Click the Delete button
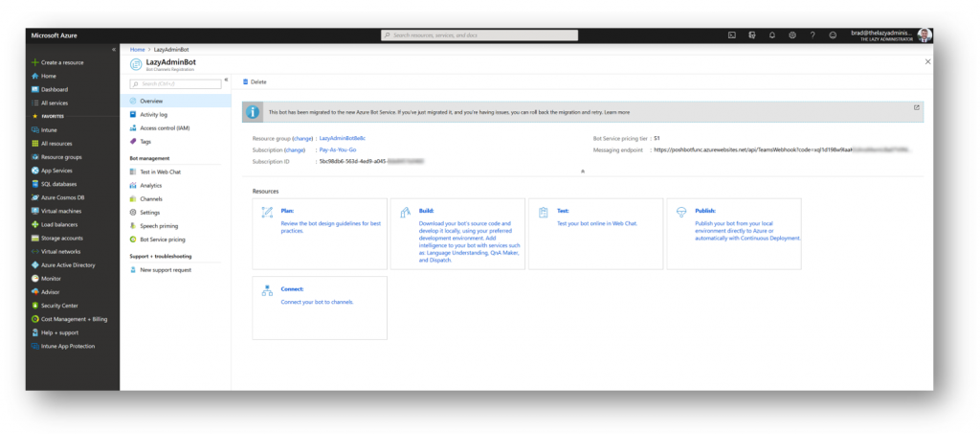The height and width of the screenshot is (434, 980). 255,82
